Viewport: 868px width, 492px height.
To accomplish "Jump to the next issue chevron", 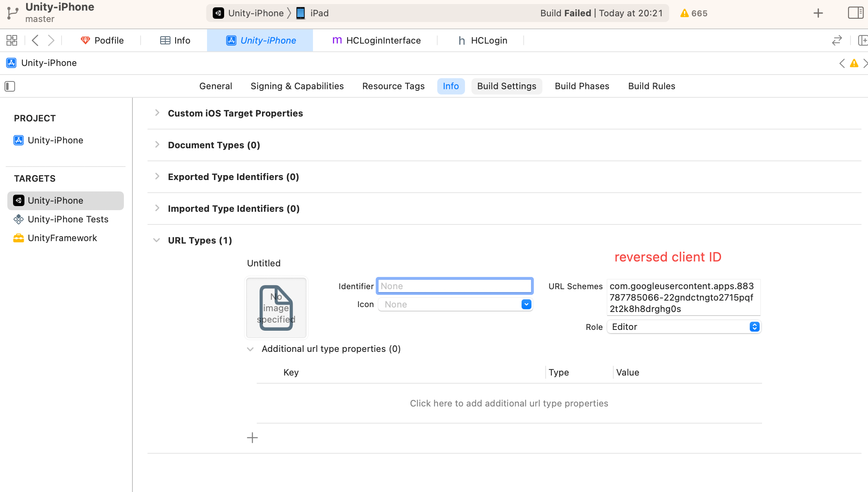I will click(x=865, y=63).
